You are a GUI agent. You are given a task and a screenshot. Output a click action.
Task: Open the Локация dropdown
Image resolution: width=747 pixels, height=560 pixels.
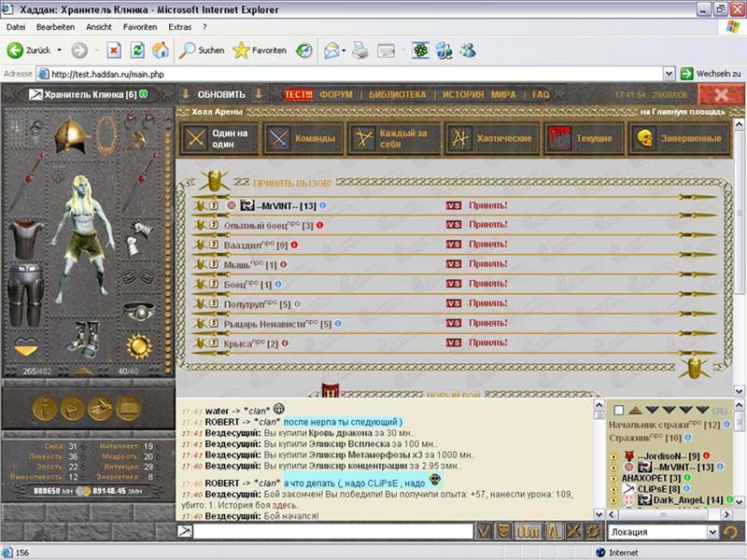[712, 532]
